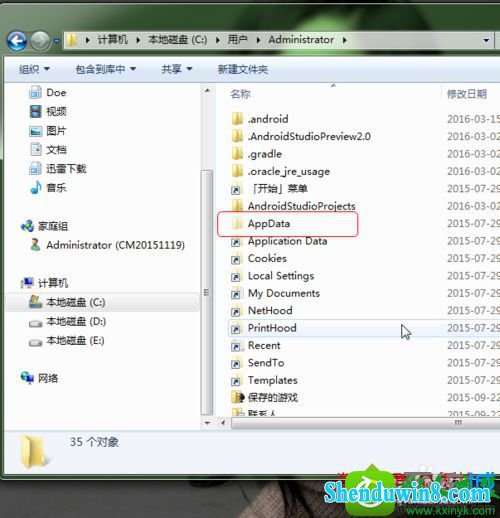Screen dimensions: 500x518
Task: Expand the 共享 share dropdown
Action: [177, 69]
